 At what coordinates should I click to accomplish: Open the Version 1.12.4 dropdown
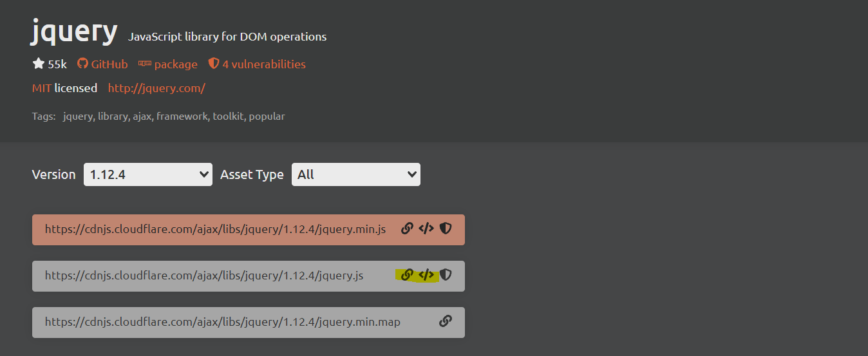(148, 174)
